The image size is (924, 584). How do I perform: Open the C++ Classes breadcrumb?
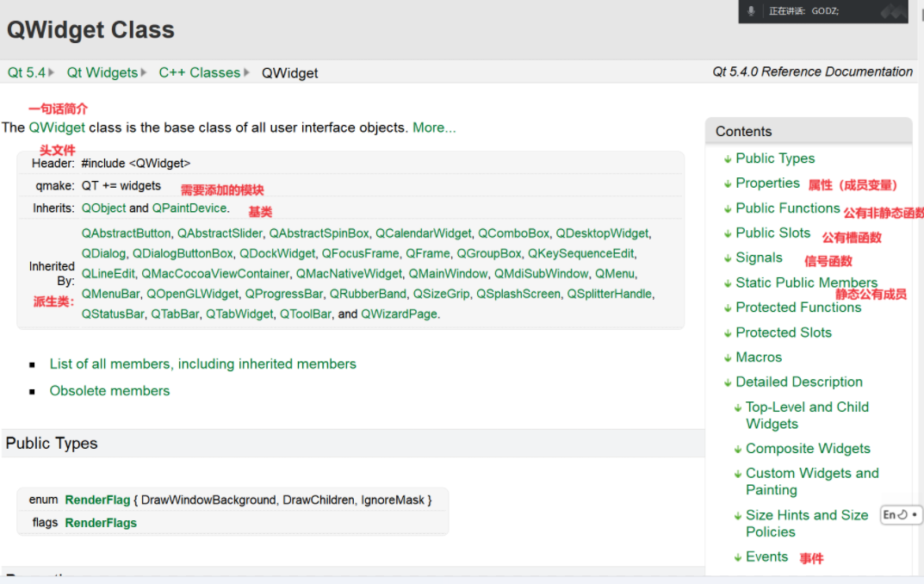[199, 72]
